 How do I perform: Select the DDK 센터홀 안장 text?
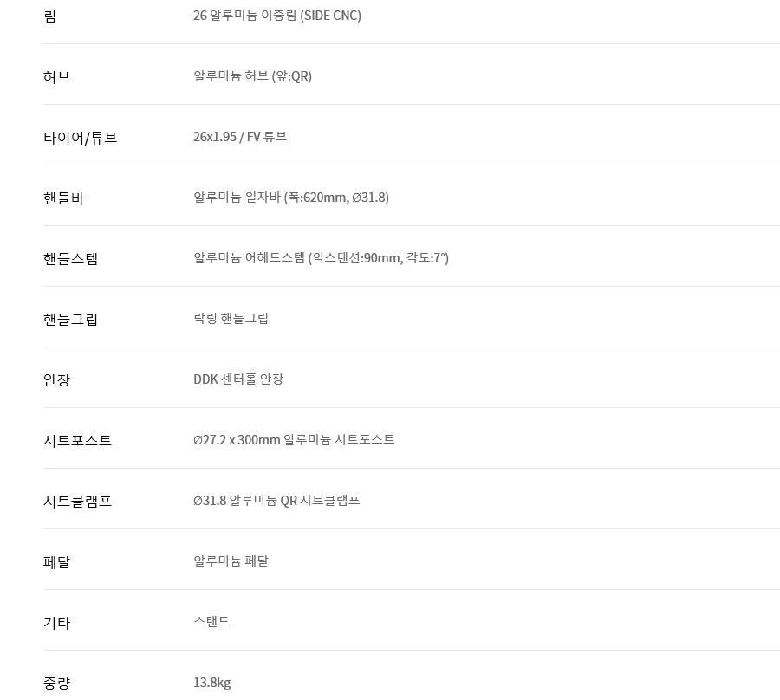point(237,379)
